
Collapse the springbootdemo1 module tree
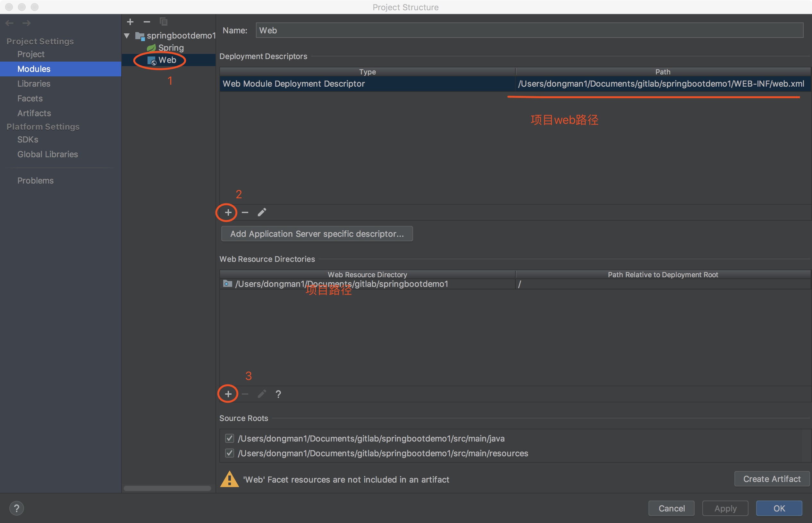tap(127, 35)
